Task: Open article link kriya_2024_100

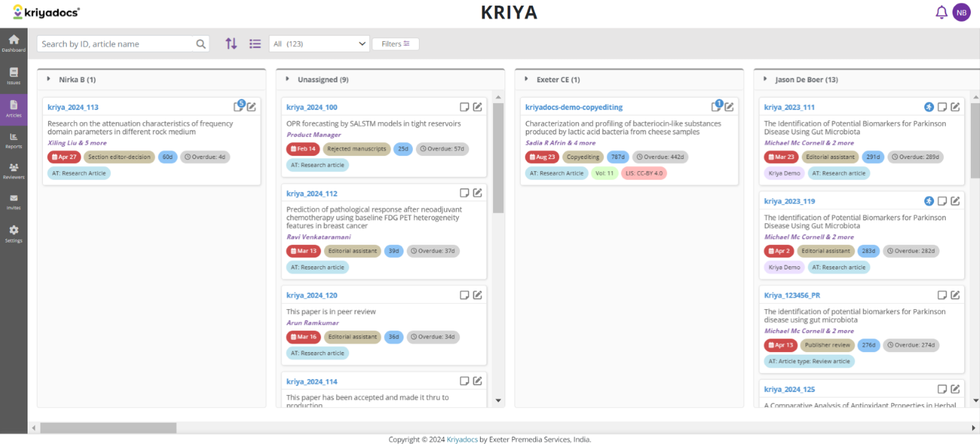Action: (x=312, y=107)
